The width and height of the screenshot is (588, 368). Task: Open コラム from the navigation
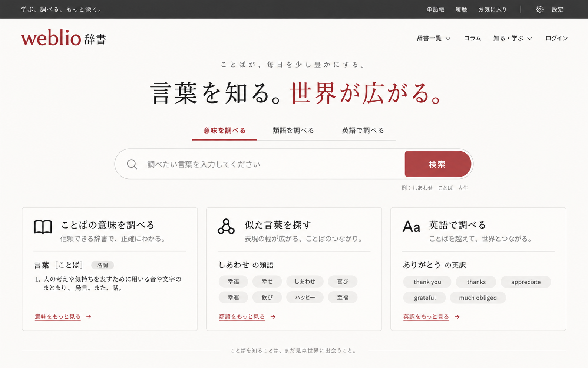click(x=472, y=38)
